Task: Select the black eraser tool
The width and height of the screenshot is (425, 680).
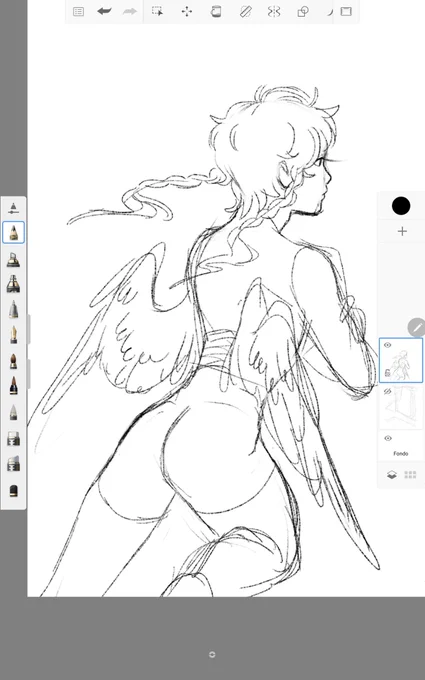Action: pyautogui.click(x=13, y=490)
